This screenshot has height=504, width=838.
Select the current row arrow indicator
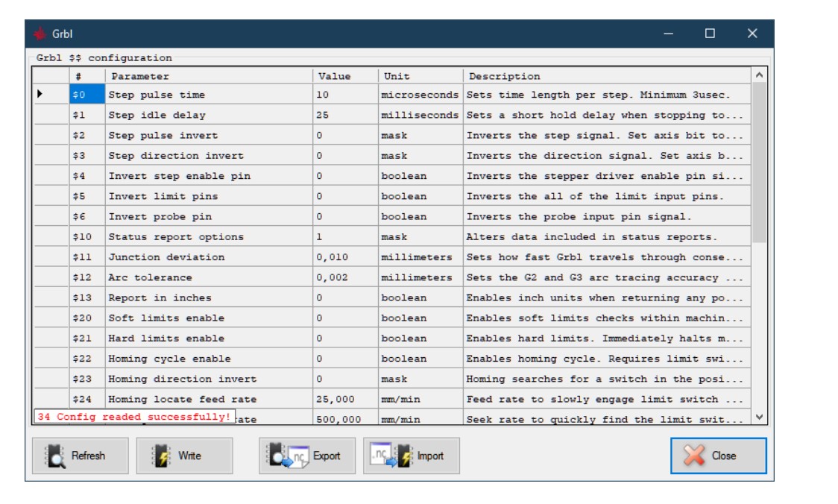(40, 94)
